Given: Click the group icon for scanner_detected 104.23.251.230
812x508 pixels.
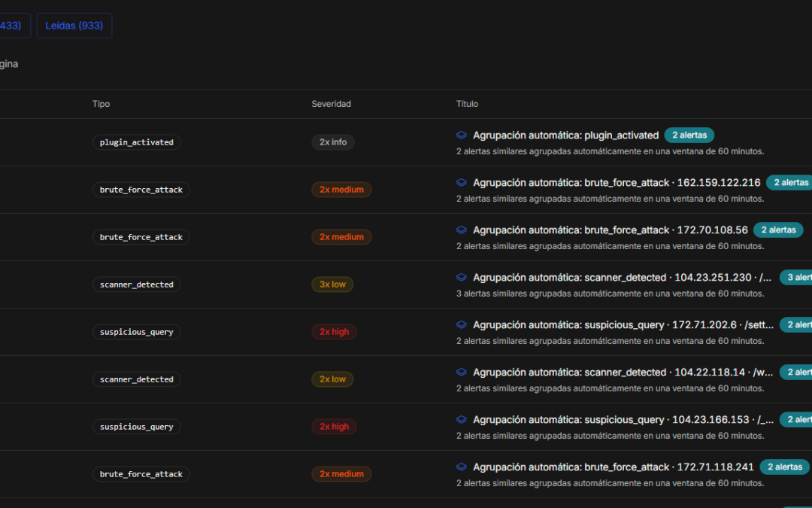Looking at the screenshot, I should tap(462, 277).
